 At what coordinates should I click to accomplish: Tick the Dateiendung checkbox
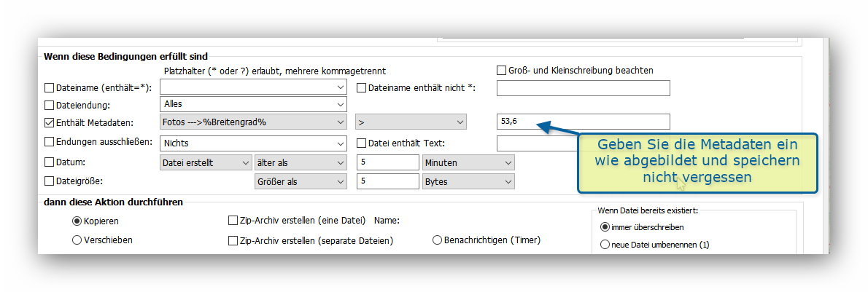50,105
